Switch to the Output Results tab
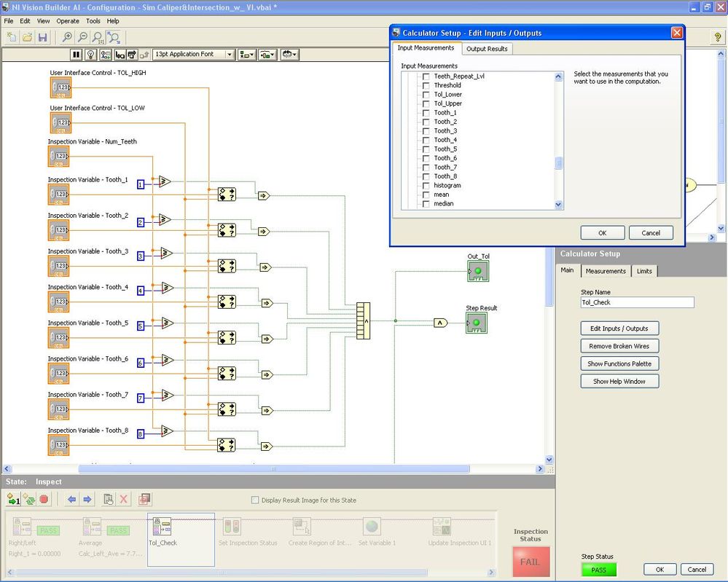Viewport: 728px width, 582px height. (x=488, y=49)
